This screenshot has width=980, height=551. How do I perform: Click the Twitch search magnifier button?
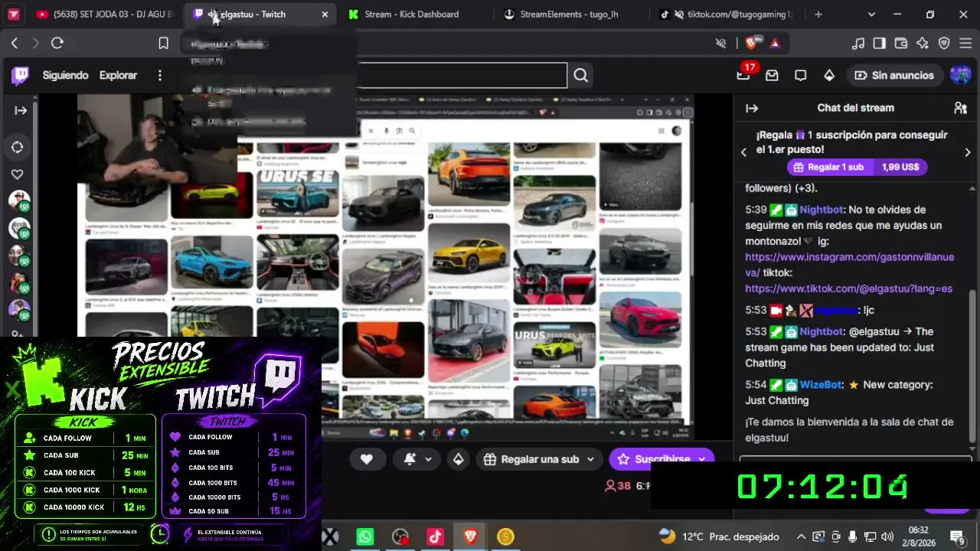point(581,75)
